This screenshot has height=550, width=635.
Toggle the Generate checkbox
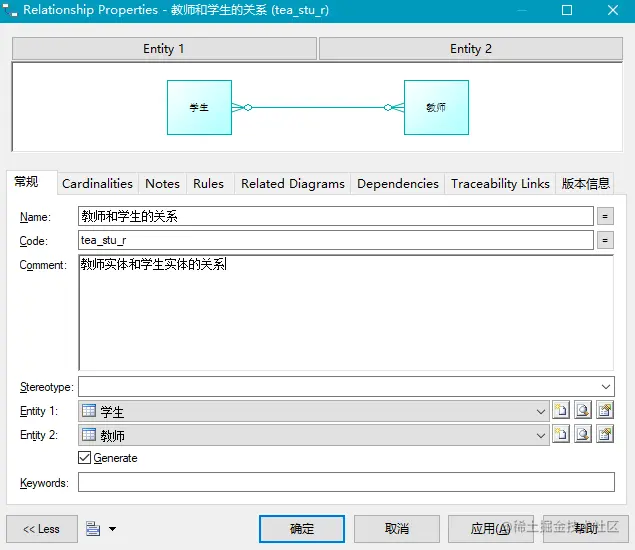[84, 458]
